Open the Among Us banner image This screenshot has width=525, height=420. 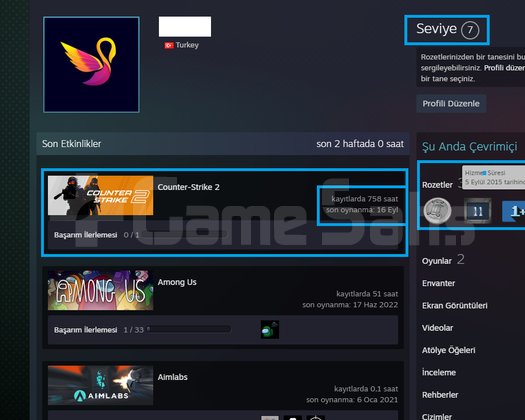[x=100, y=290]
